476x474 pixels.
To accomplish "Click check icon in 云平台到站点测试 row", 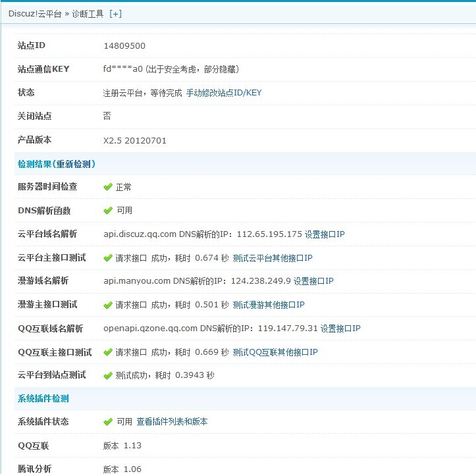I will 108,375.
